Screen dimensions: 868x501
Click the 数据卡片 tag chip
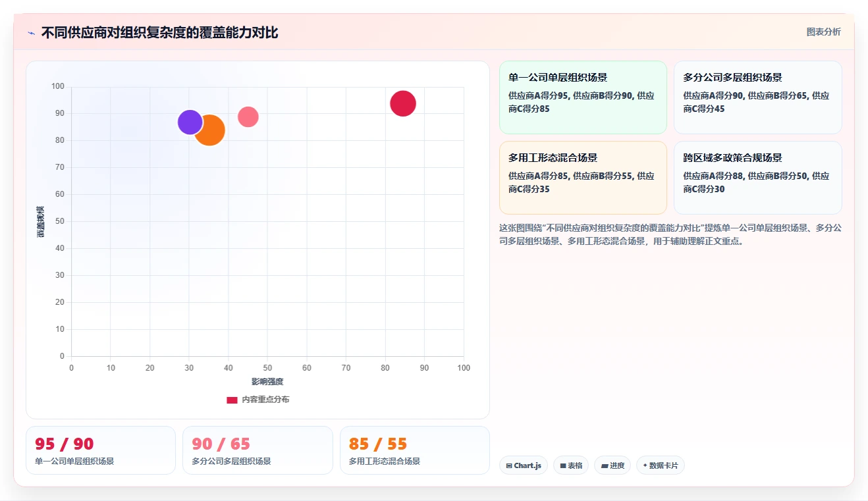661,465
